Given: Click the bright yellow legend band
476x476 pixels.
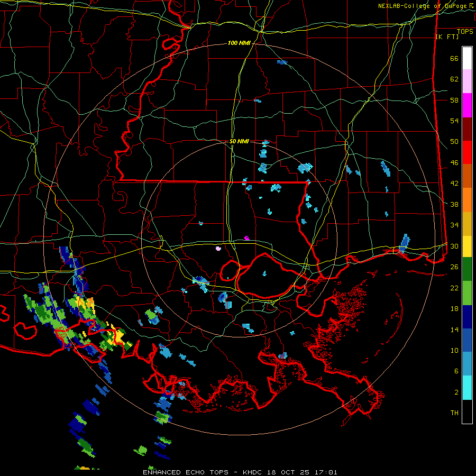Looking at the screenshot, I should point(467,246).
